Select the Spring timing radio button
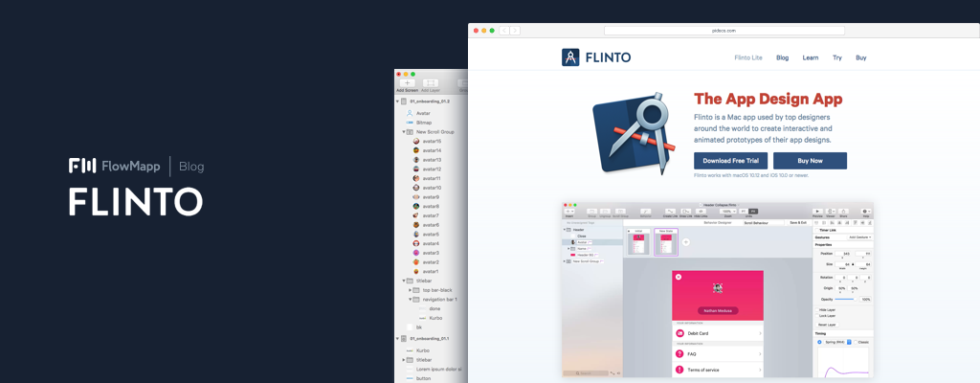The height and width of the screenshot is (383, 980). 819,342
